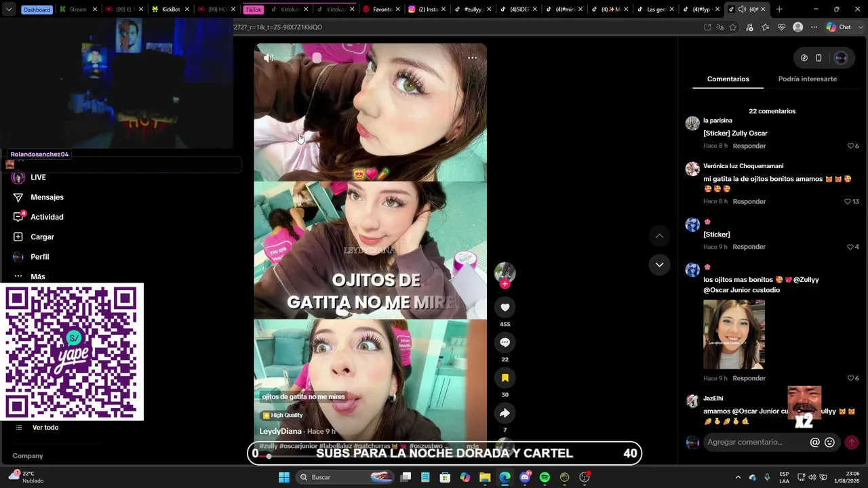Switch to the Favorite browser tab

382,9
